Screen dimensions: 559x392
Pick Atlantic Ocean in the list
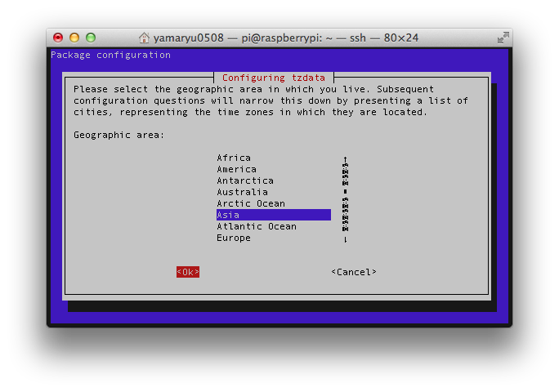pyautogui.click(x=257, y=226)
